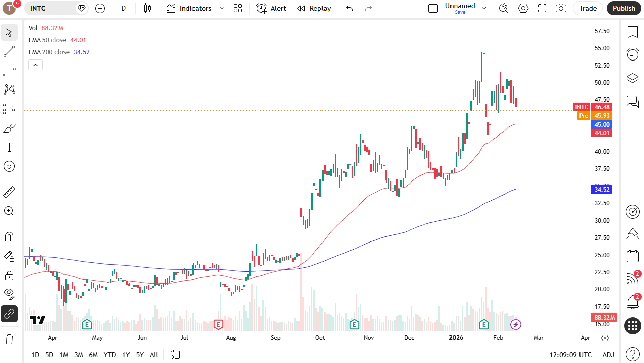Open the Indicators dialog
Viewport: 644px width, 363px height.
click(189, 8)
